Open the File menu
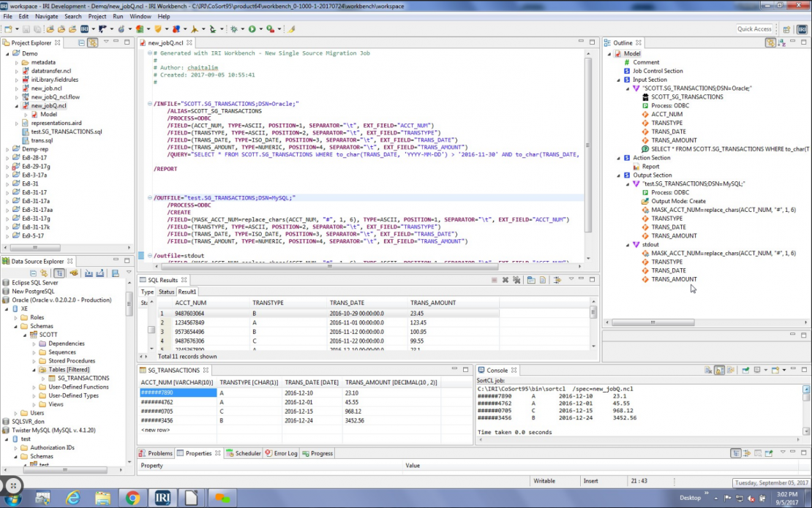The width and height of the screenshot is (812, 508). (x=8, y=17)
